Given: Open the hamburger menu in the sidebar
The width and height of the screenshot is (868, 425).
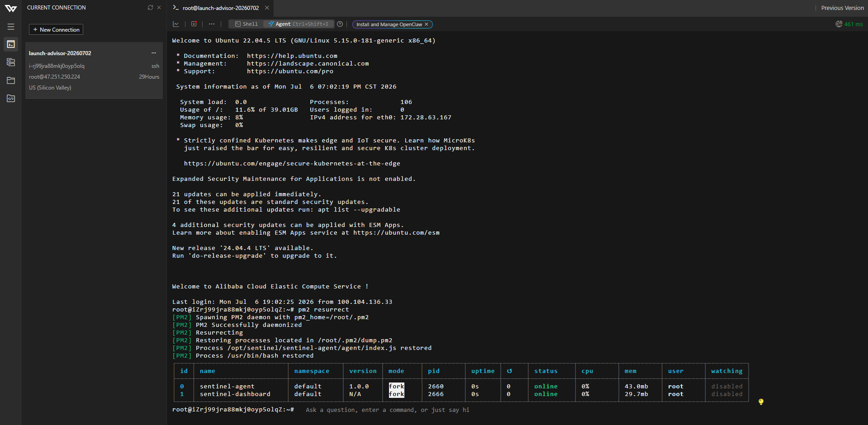Looking at the screenshot, I should pyautogui.click(x=11, y=27).
